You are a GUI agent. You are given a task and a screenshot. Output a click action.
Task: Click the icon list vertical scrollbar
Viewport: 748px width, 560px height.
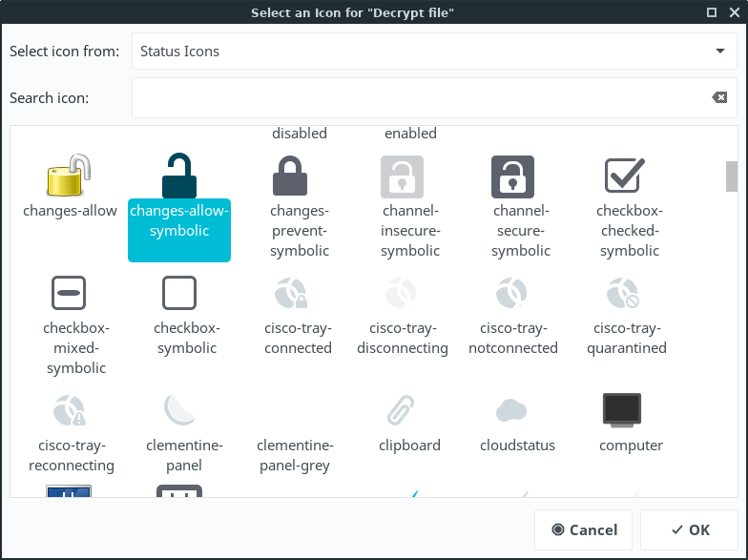(732, 177)
